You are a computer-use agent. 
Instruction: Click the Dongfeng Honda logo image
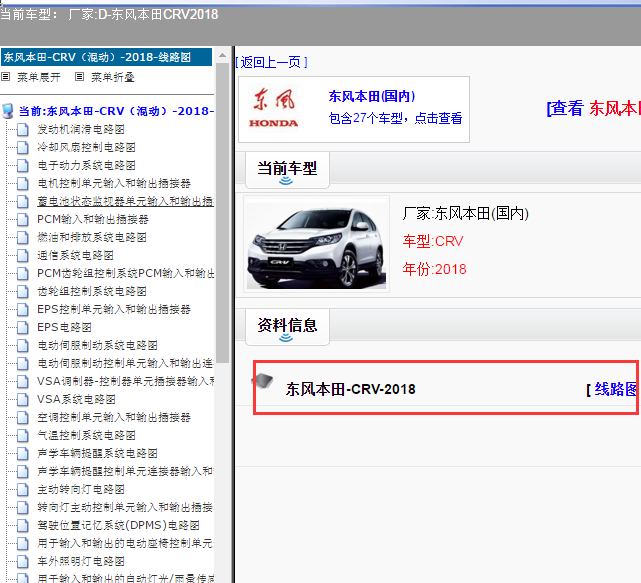coord(273,109)
